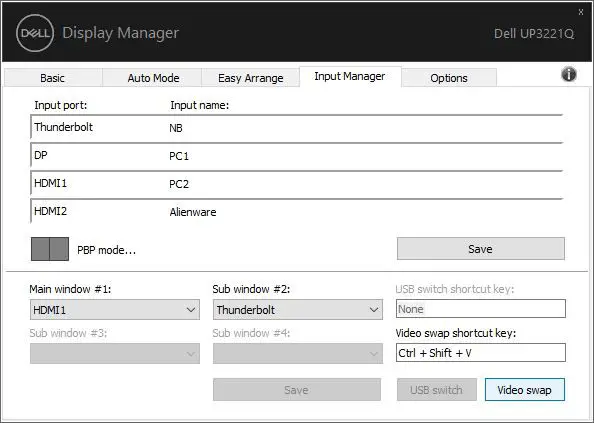Screen dimensions: 594x423
Task: Click the Video swap shortcut key: label
Action: coord(456,333)
